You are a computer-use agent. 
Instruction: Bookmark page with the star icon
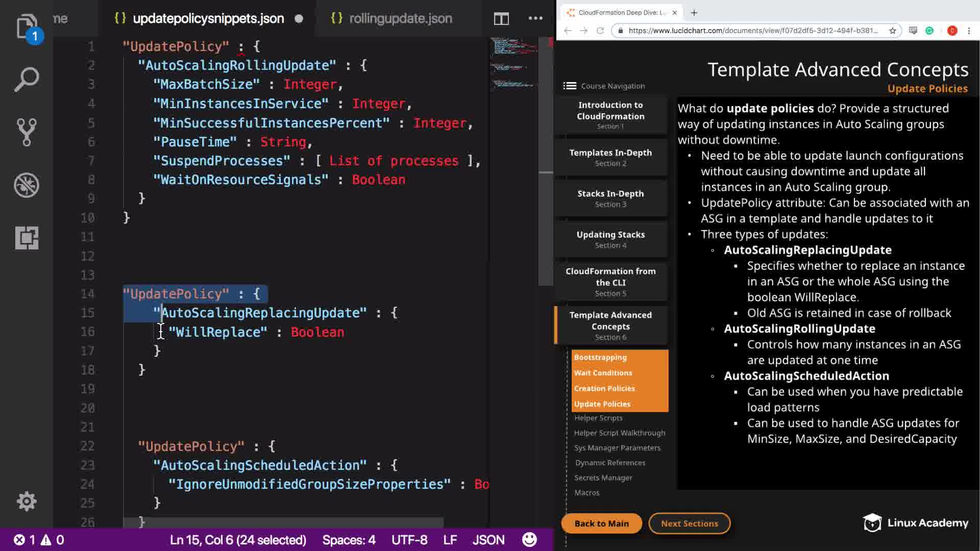pos(893,31)
